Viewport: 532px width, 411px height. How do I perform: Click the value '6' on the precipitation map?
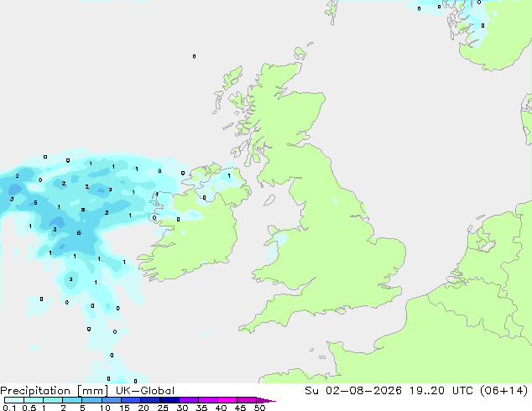[79, 232]
